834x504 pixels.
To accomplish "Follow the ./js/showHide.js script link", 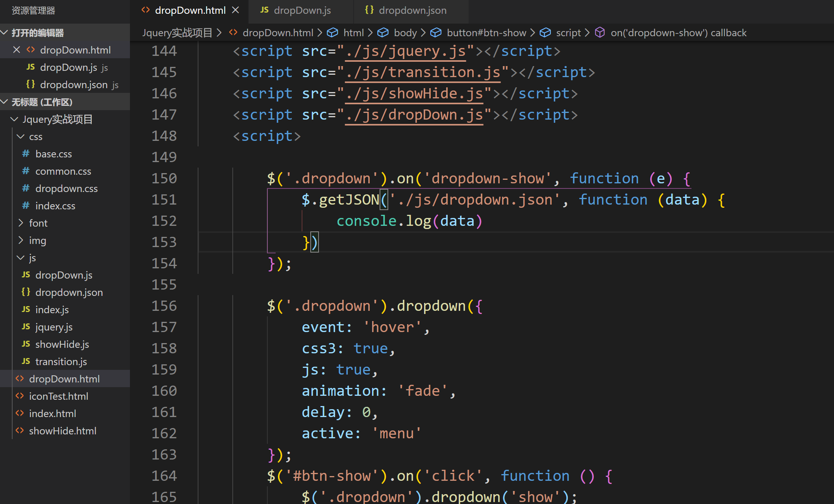I will tap(414, 94).
